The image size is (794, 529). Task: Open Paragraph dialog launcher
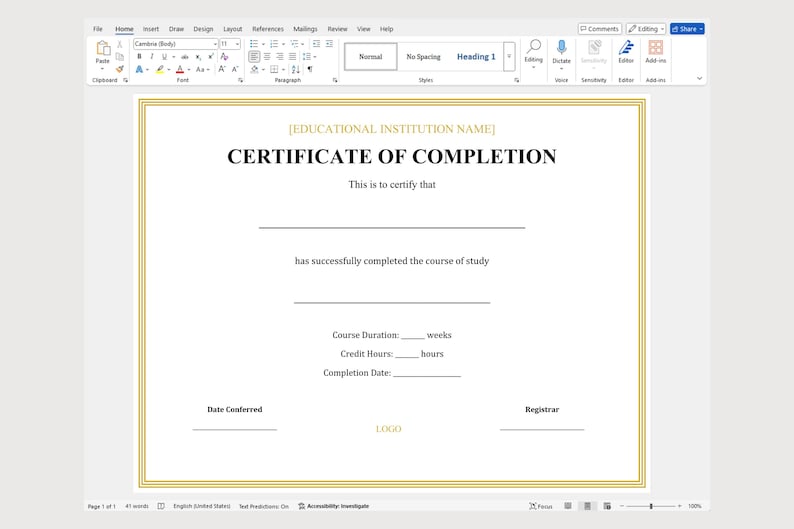pyautogui.click(x=335, y=80)
